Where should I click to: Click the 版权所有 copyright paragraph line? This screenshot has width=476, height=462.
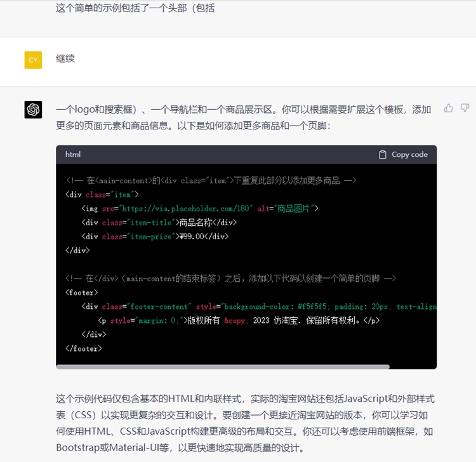(x=239, y=320)
